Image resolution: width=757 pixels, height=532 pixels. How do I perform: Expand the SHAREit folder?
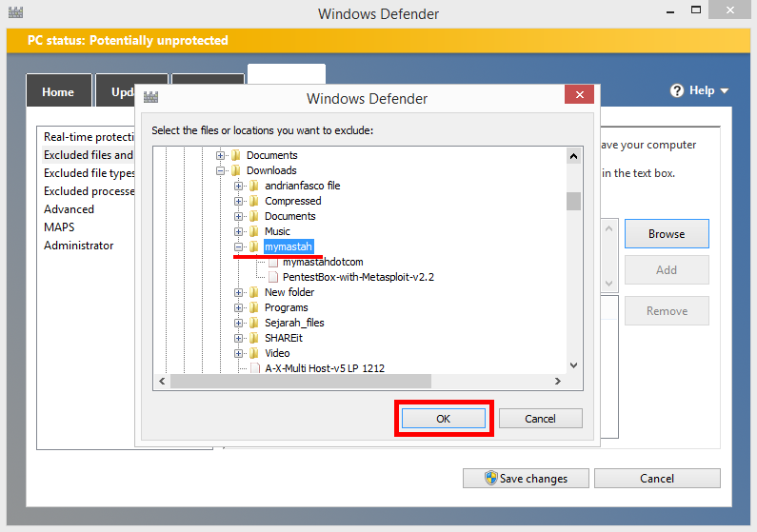pos(238,338)
